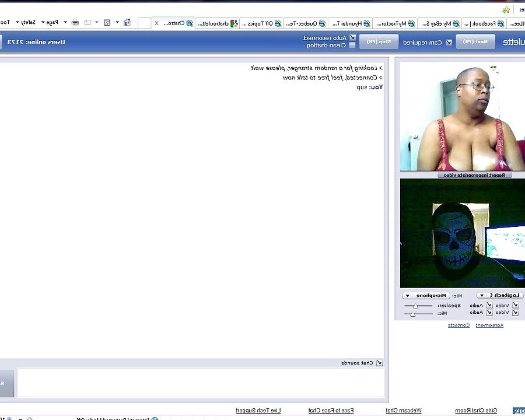525x420 pixels.
Task: Switch to the Facebook tab
Action: click(x=484, y=23)
